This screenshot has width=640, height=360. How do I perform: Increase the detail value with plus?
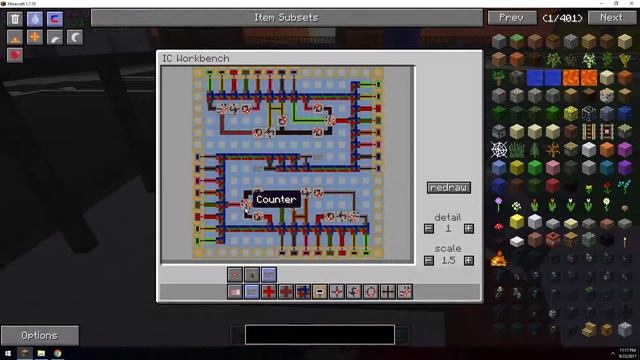(x=469, y=229)
